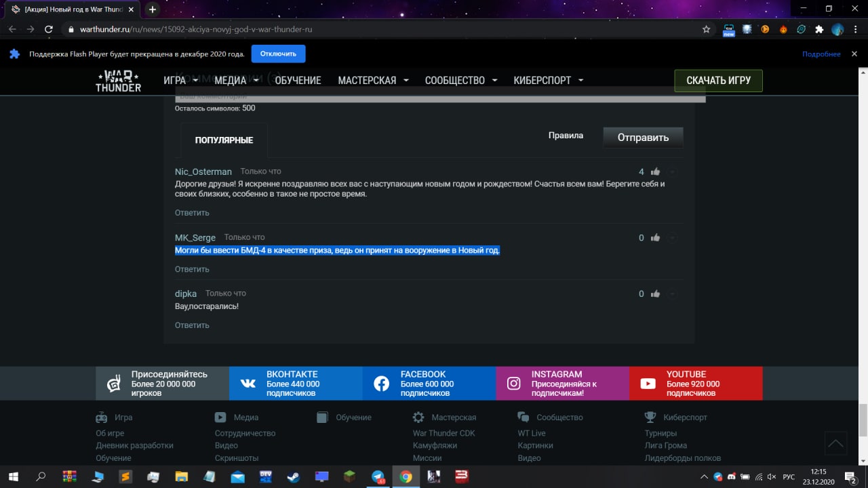The height and width of the screenshot is (488, 868).
Task: Like MK_Serge's comment with thumbs up
Action: click(x=655, y=238)
